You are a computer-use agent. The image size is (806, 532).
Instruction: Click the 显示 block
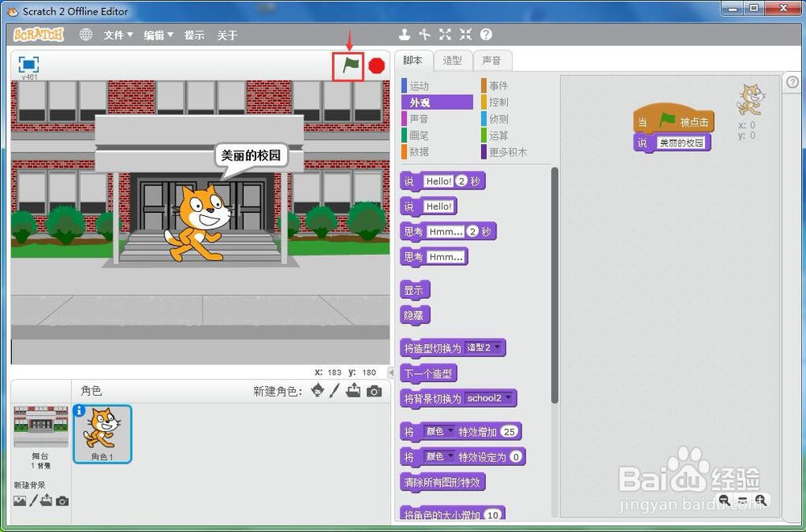tap(414, 290)
